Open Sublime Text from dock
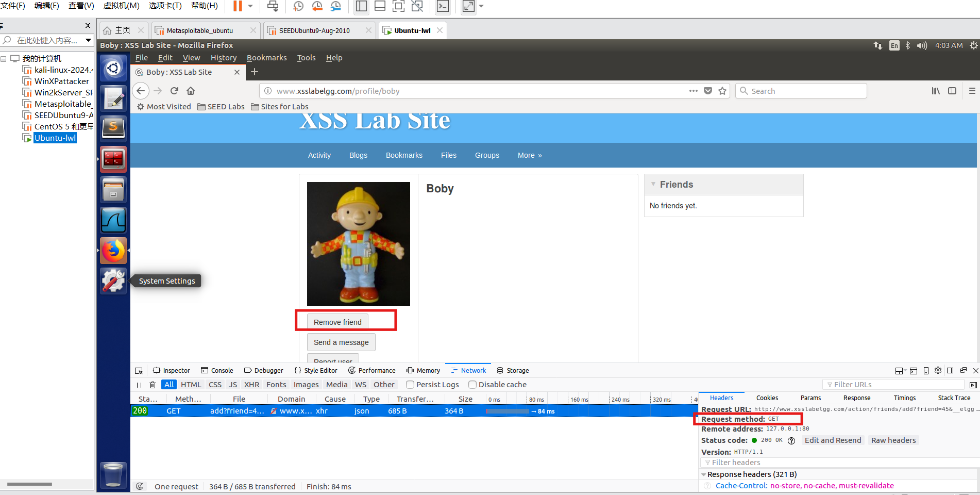Image resolution: width=980 pixels, height=495 pixels. tap(113, 128)
